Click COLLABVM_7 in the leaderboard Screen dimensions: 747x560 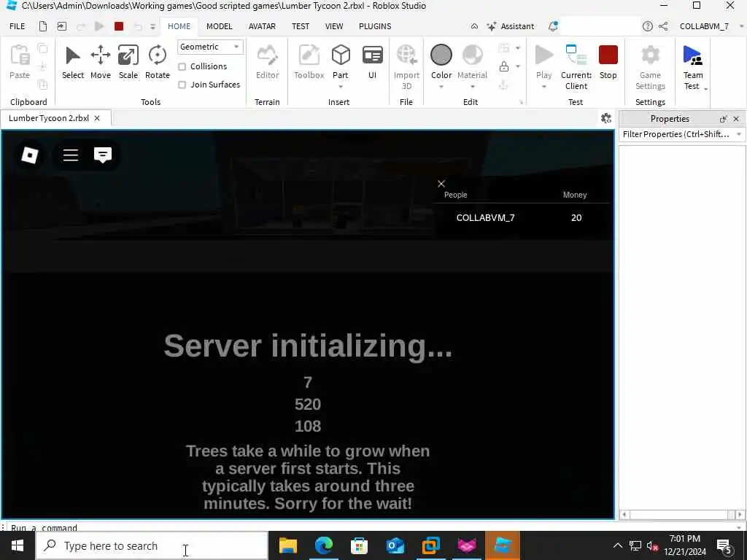pyautogui.click(x=485, y=217)
